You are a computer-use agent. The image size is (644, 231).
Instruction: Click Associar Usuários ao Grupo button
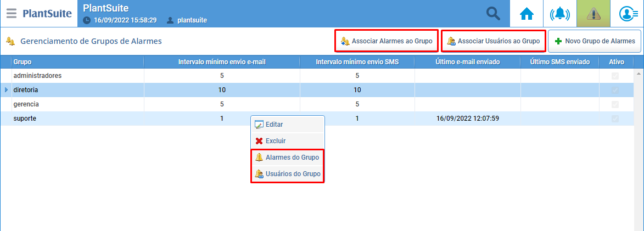coord(493,41)
